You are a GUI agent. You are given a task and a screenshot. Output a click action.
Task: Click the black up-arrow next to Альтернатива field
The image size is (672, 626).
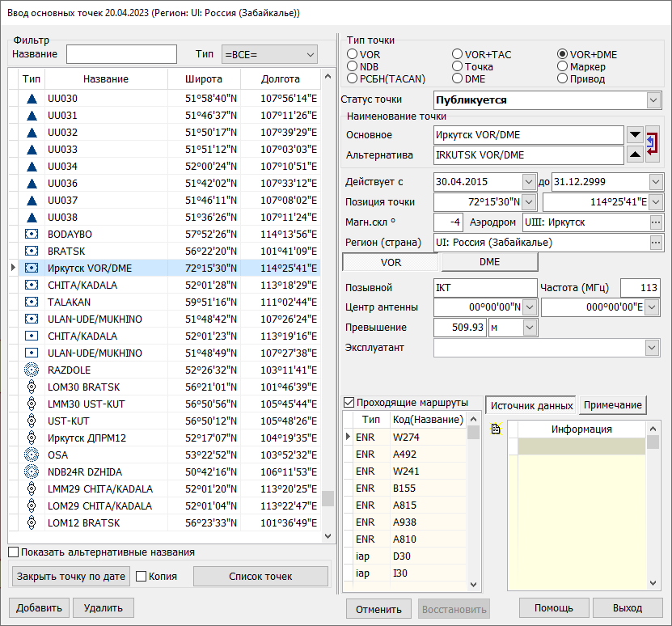click(635, 155)
